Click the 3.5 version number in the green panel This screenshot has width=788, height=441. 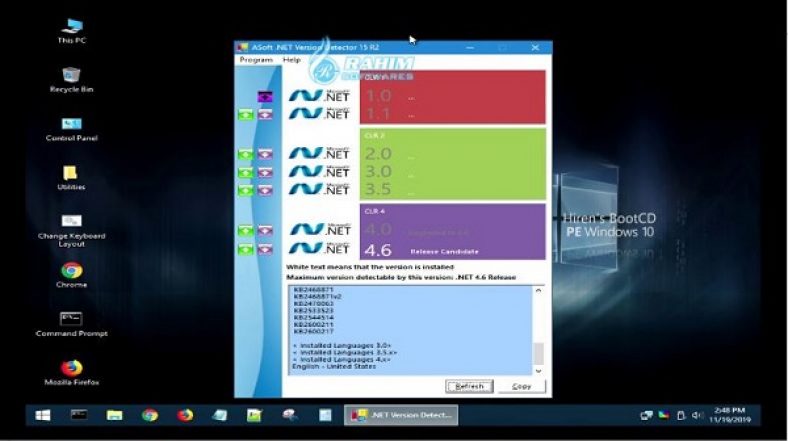click(378, 189)
